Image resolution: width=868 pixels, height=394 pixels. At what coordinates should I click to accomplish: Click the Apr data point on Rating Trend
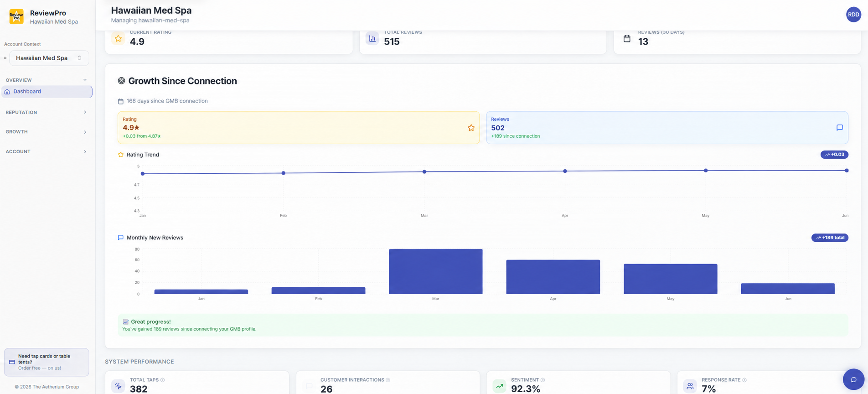click(565, 171)
